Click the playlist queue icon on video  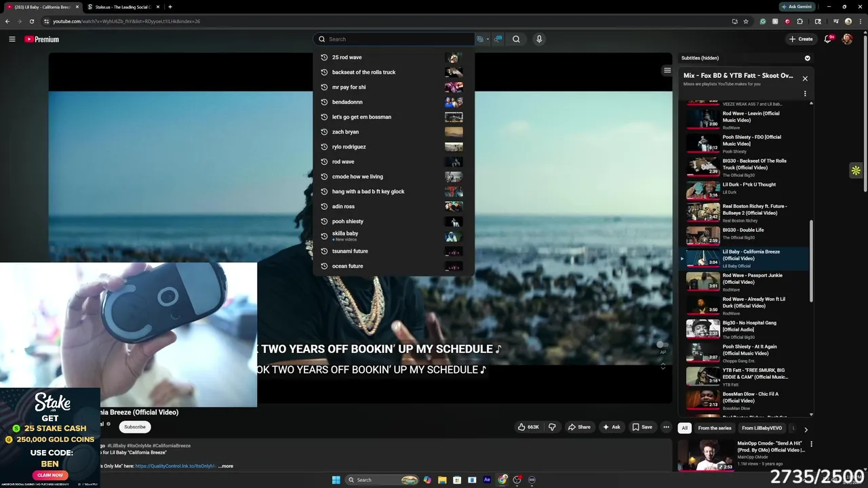(667, 70)
